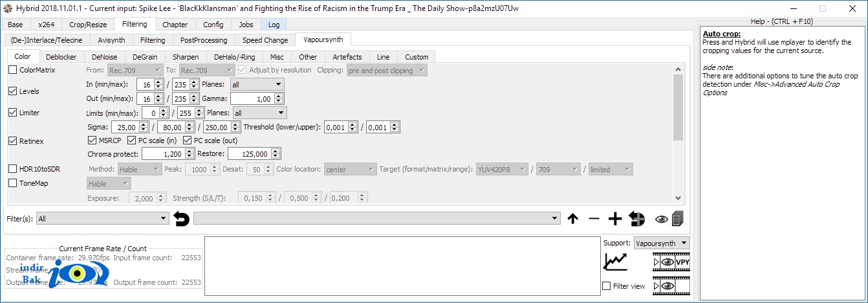The height and width of the screenshot is (303, 868).
Task: Enable the ToneMap checkbox
Action: [x=13, y=183]
